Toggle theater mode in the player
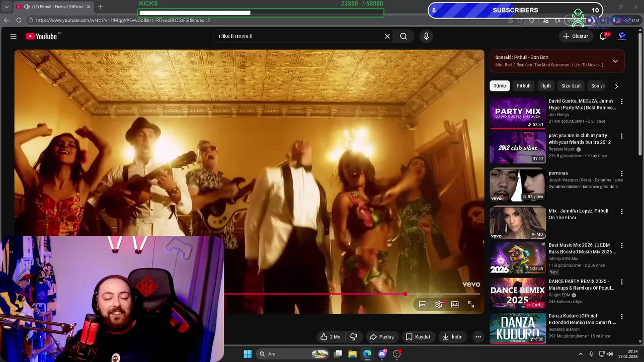The height and width of the screenshot is (362, 644). [455, 304]
